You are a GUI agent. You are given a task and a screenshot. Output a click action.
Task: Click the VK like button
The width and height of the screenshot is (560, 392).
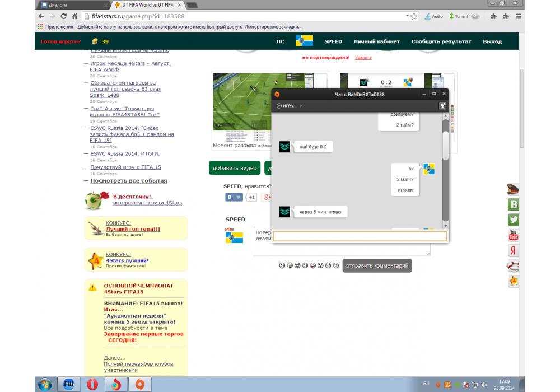tap(234, 197)
